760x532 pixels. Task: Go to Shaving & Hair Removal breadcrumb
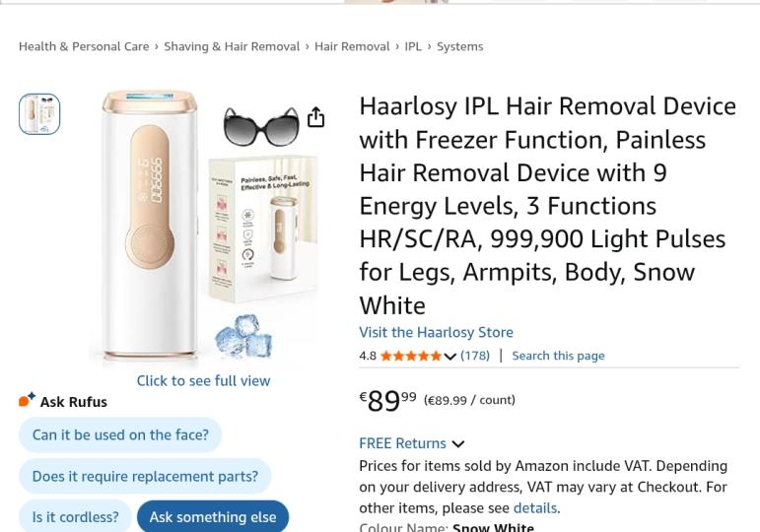232,46
